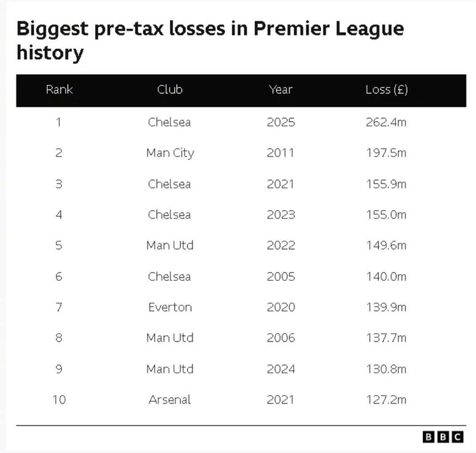Click Man City in the Club column
Viewport: 476px width, 453px height.
(169, 153)
